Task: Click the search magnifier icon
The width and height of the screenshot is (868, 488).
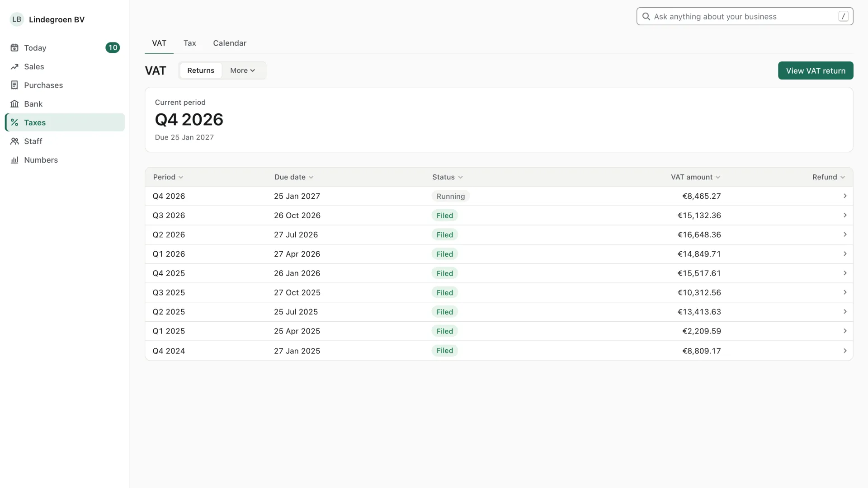Action: click(646, 17)
